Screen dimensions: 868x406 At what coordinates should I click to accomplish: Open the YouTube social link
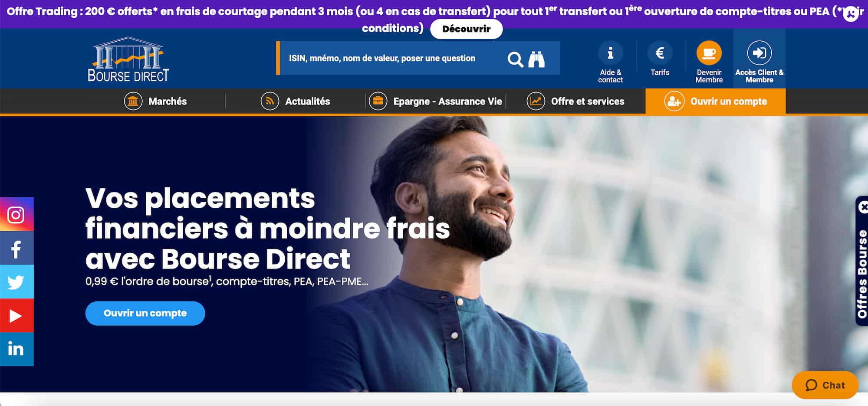[x=16, y=316]
